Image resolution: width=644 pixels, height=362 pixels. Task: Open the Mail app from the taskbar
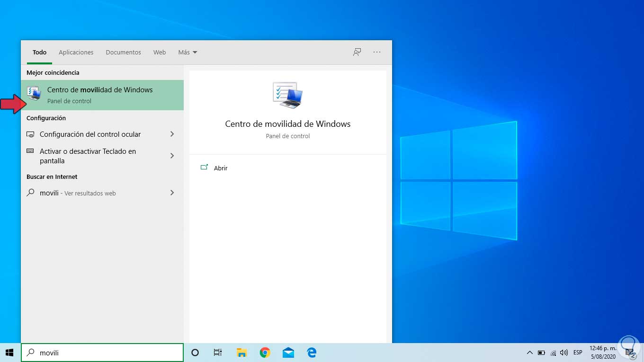[x=288, y=353]
